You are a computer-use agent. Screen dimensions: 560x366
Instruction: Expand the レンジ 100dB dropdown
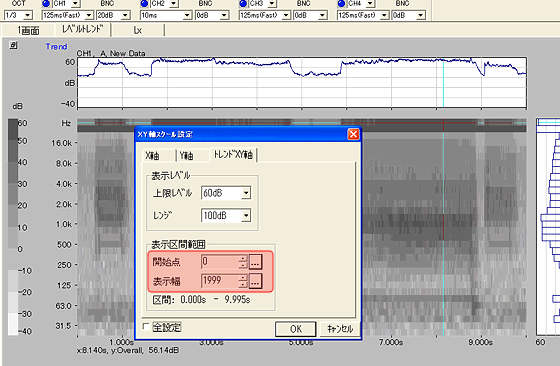pyautogui.click(x=246, y=216)
